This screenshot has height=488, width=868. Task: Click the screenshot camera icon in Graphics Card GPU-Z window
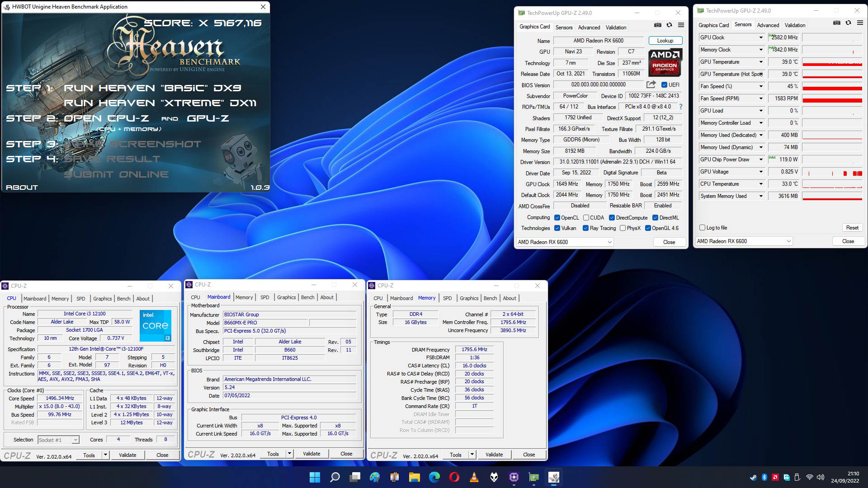[x=658, y=25]
